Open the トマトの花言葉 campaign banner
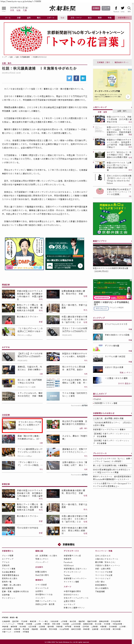The image size is (134, 644). pyautogui.click(x=67, y=38)
